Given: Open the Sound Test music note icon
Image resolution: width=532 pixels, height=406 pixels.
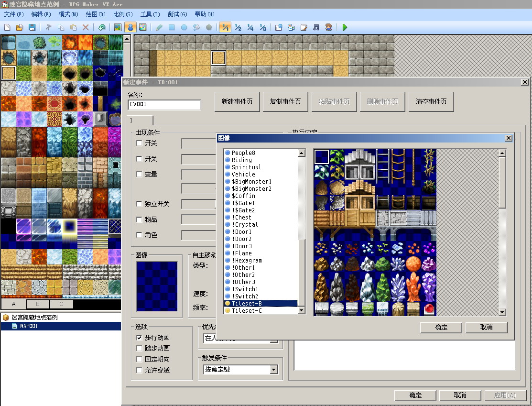Looking at the screenshot, I should 316,27.
